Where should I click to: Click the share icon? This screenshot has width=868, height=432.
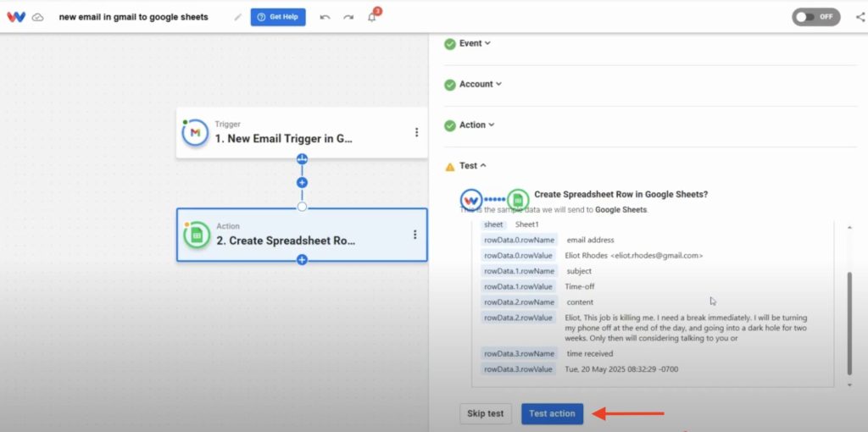(860, 17)
